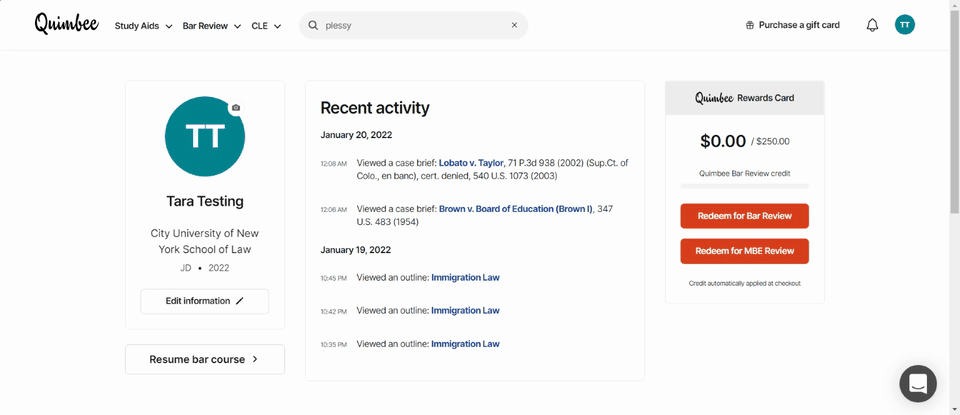Image resolution: width=960 pixels, height=415 pixels.
Task: Click the gift card icon
Action: click(x=749, y=26)
